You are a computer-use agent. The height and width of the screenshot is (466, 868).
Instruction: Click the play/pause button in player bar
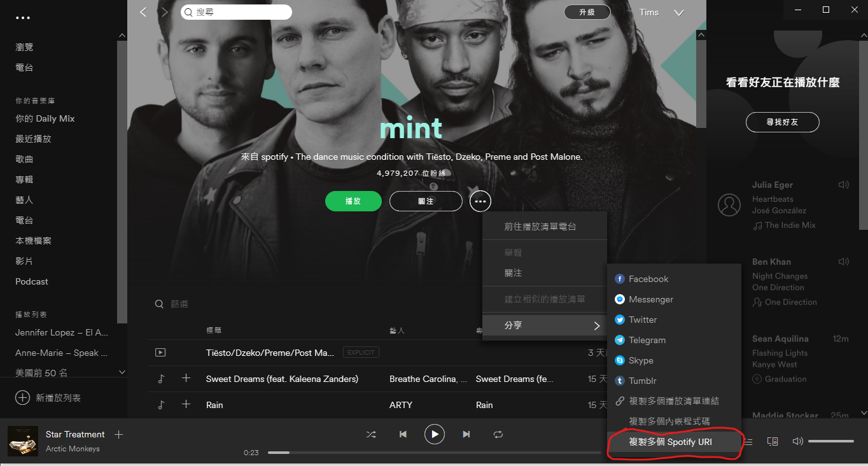tap(435, 434)
